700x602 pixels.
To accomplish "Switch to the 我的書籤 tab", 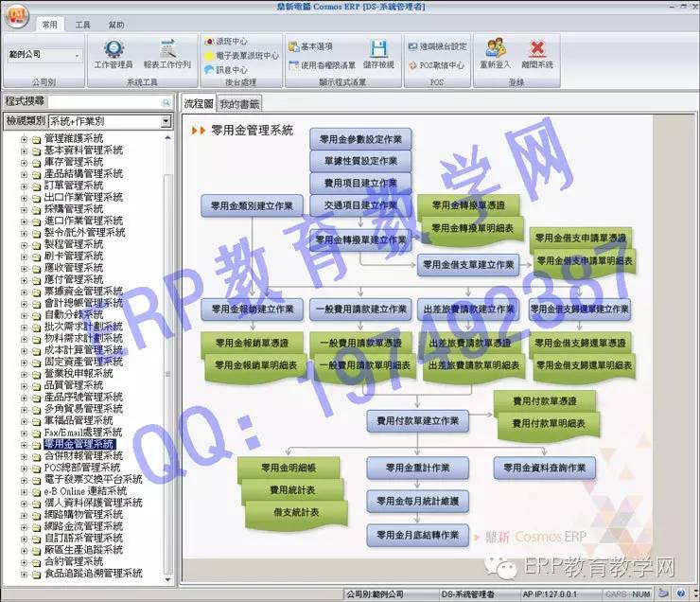I will pos(239,103).
